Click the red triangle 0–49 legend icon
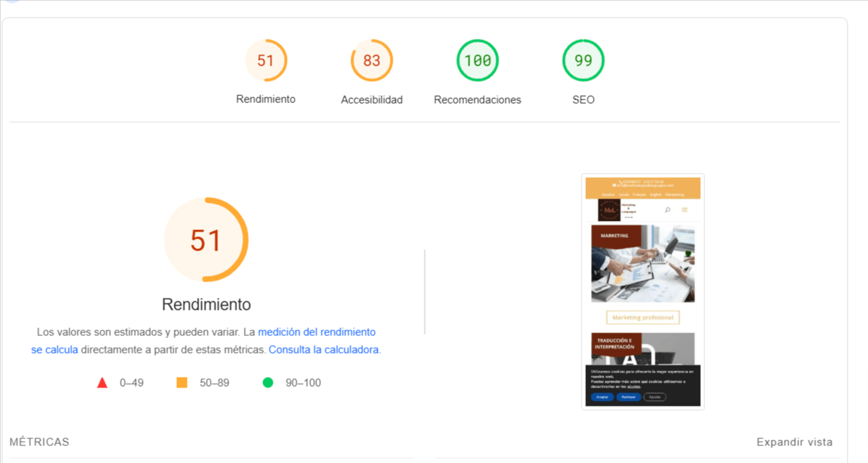 [102, 383]
